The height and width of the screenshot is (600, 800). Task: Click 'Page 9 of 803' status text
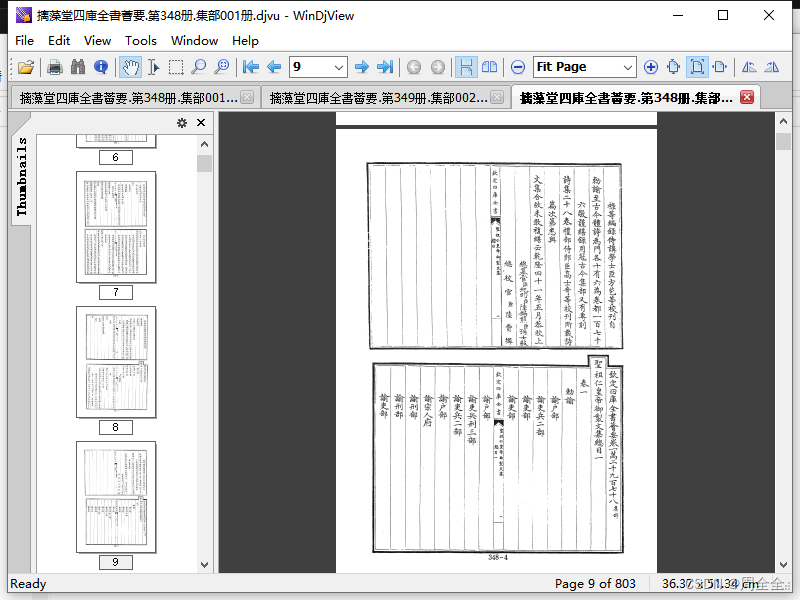point(595,583)
